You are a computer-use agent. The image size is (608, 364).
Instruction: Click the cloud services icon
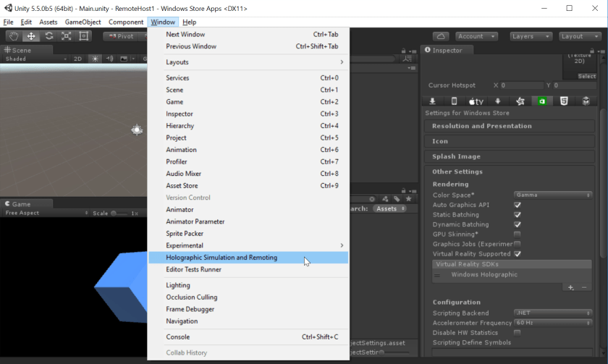441,36
